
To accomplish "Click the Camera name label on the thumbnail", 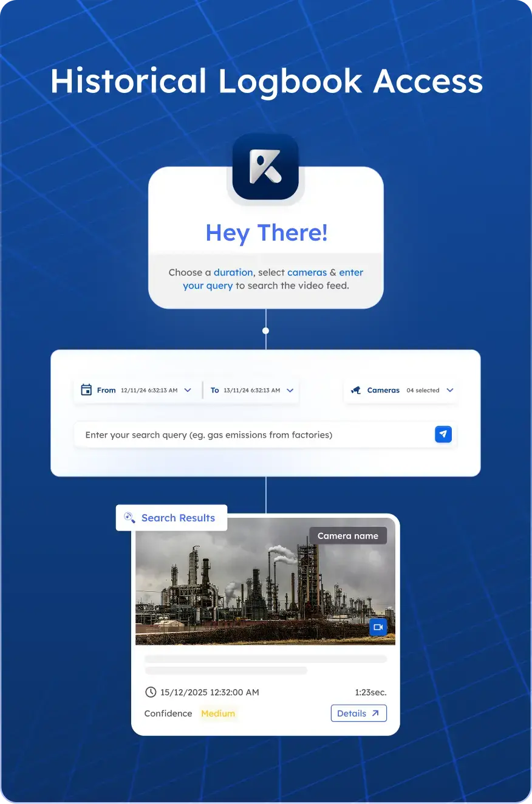I will click(x=348, y=535).
